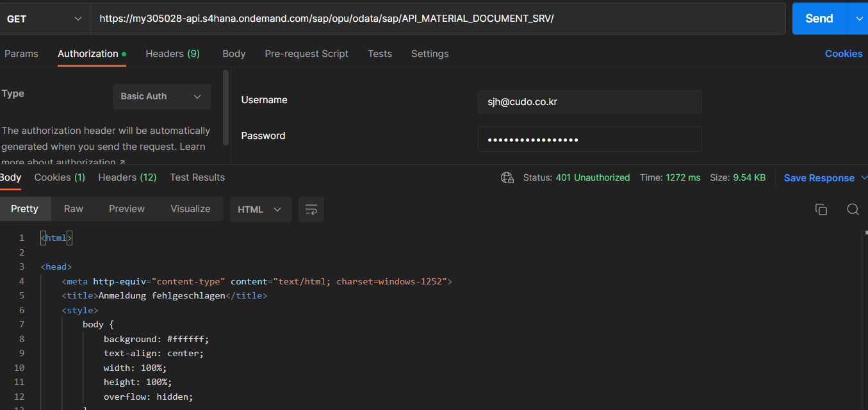Expand the Send button arrow options

858,19
